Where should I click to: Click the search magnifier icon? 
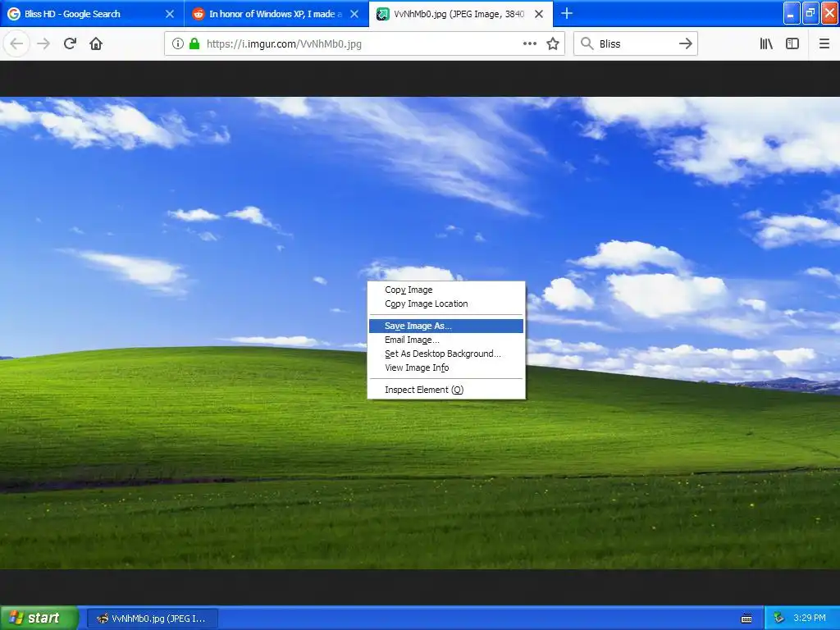pos(587,44)
